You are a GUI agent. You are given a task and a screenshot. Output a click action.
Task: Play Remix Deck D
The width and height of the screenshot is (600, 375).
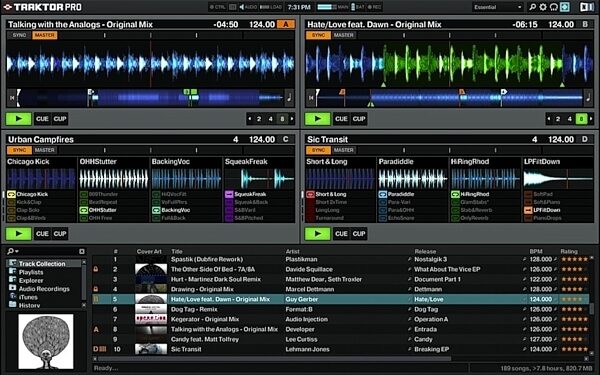(318, 233)
